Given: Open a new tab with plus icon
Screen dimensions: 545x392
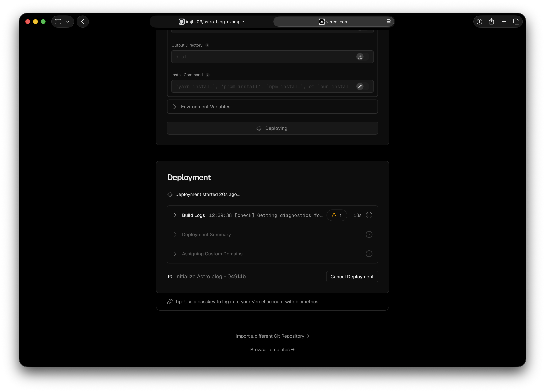Looking at the screenshot, I should pos(504,22).
